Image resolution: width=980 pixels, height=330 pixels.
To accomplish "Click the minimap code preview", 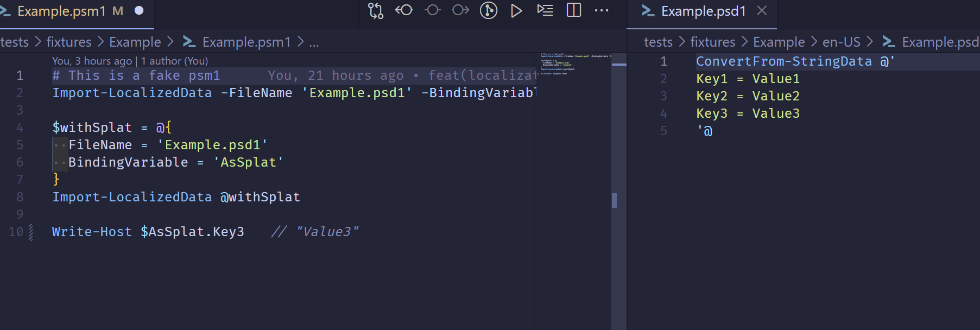I will tap(574, 64).
